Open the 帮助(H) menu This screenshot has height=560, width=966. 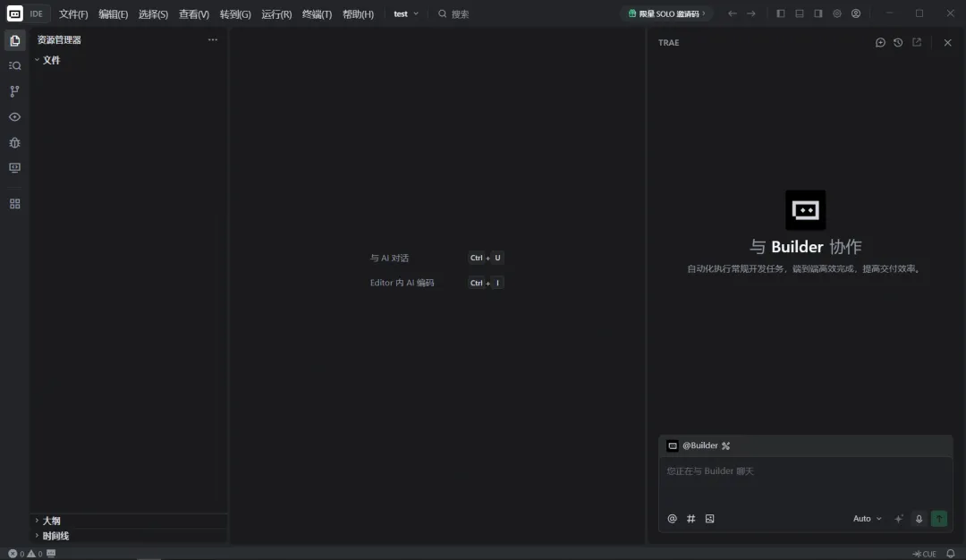[x=358, y=13]
